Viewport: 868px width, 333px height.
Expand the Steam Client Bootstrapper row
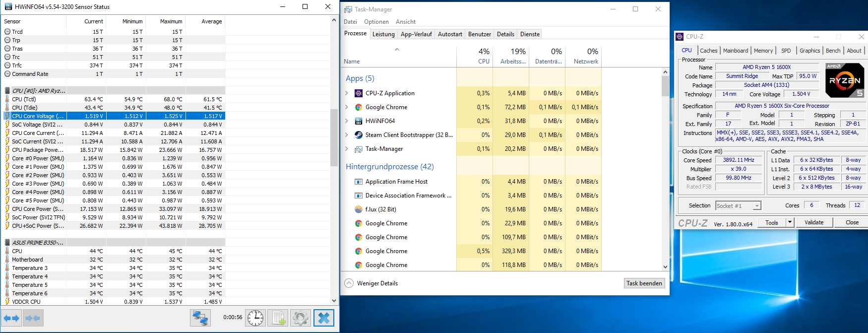click(347, 135)
